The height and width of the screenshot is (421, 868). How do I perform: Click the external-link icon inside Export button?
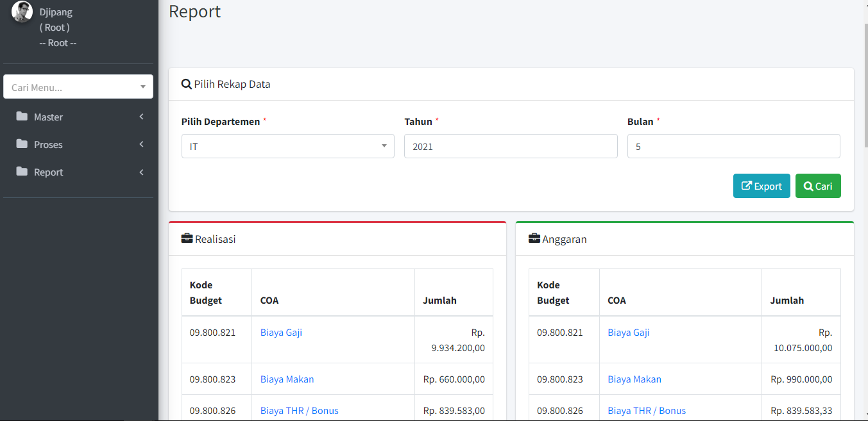pyautogui.click(x=746, y=186)
